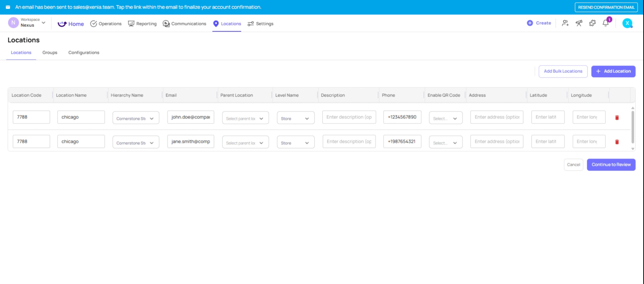
Task: Switch to the Configurations tab
Action: 84,53
